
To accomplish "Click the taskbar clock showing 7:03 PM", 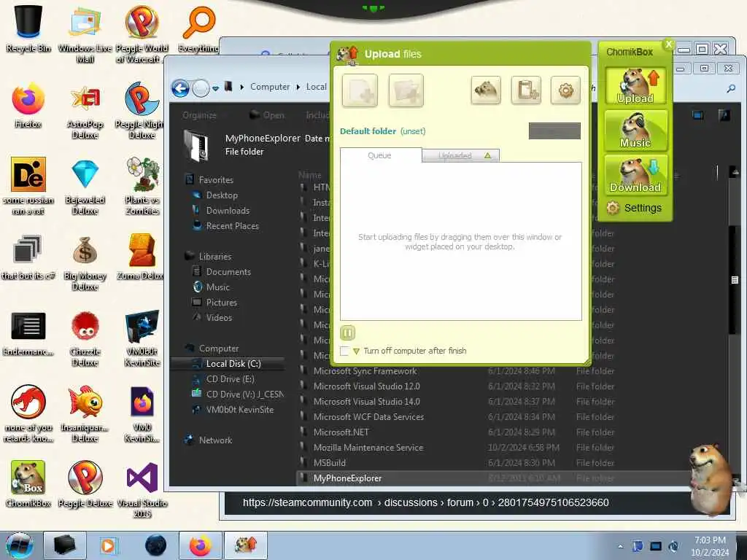I will coord(710,546).
